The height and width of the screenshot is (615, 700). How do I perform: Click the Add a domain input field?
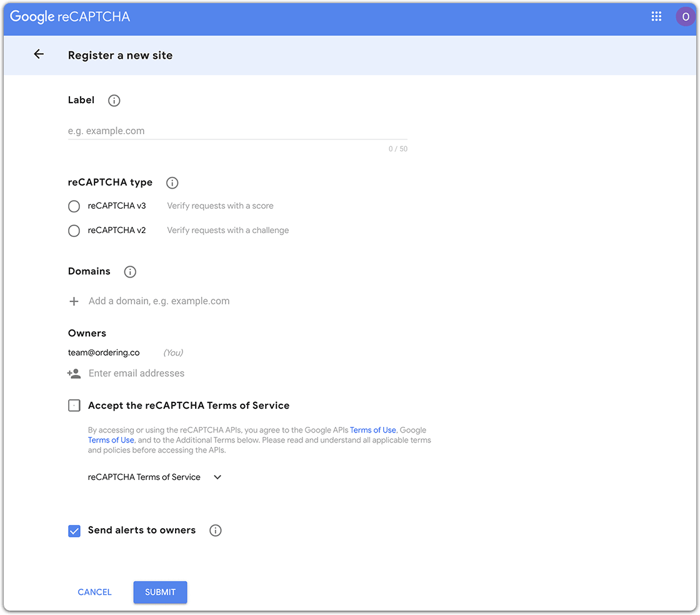point(159,301)
